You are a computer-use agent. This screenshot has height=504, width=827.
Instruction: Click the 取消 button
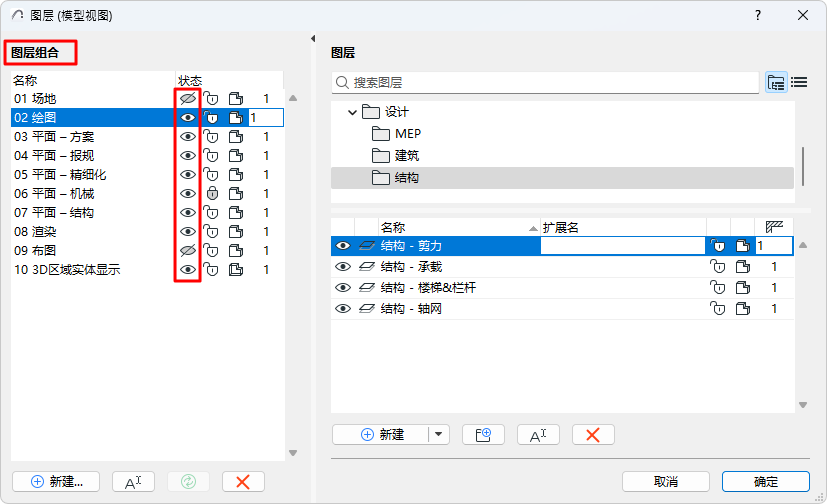coord(666,482)
